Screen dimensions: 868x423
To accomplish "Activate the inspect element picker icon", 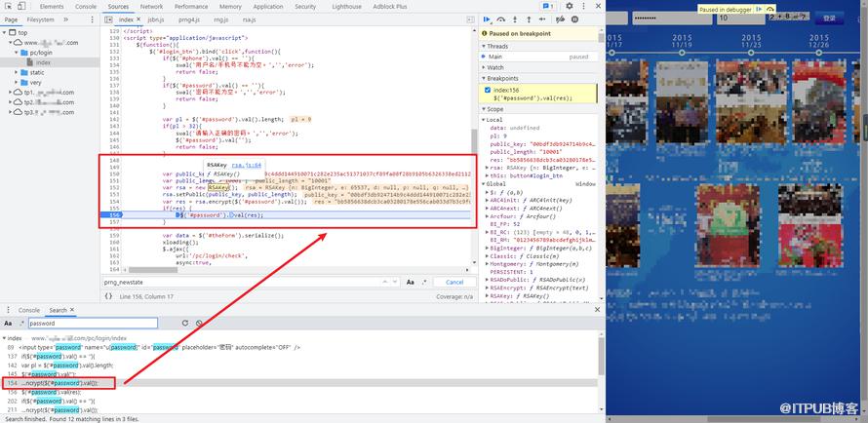I will pos(9,6).
